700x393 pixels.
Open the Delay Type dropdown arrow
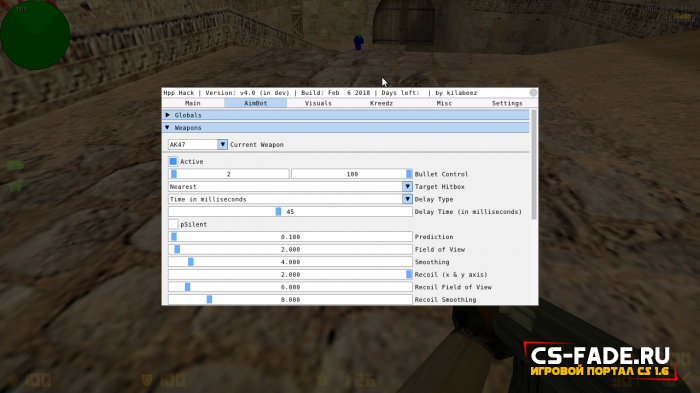point(407,199)
